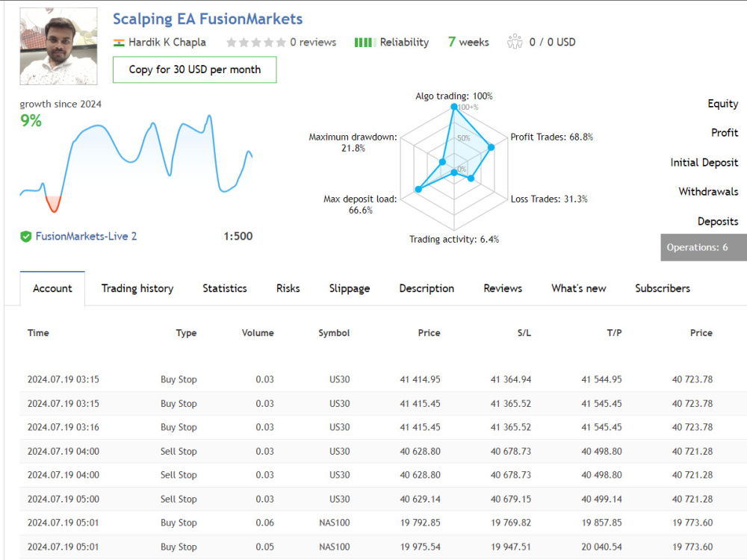Click the India flag icon
Screen dimensions: 747x560
click(x=119, y=43)
